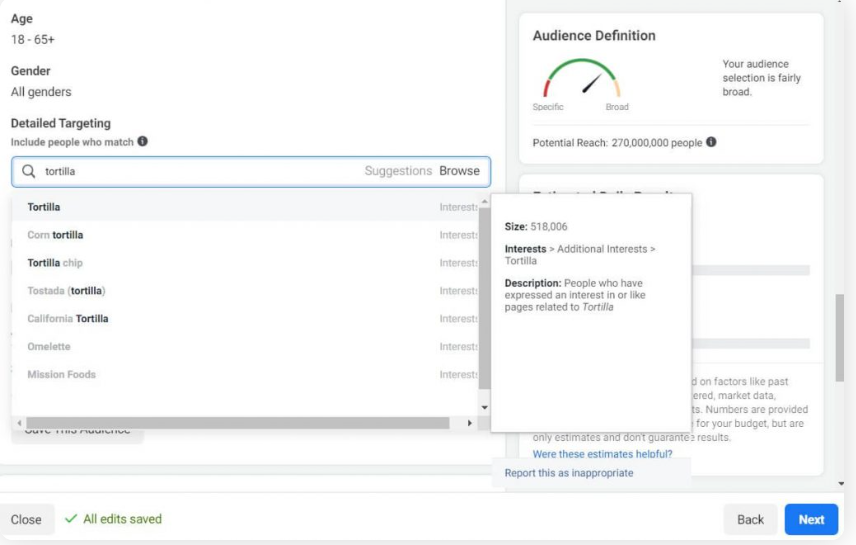
Task: Pick the Tostada (tortilla) suggestion
Action: point(66,291)
